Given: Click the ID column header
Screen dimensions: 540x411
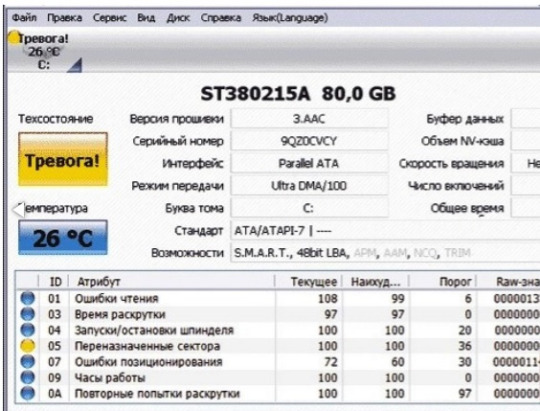Looking at the screenshot, I should 55,282.
